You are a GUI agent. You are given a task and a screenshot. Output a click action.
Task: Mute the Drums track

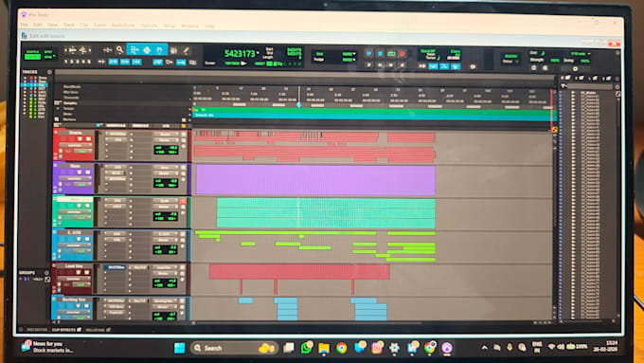tap(88, 139)
